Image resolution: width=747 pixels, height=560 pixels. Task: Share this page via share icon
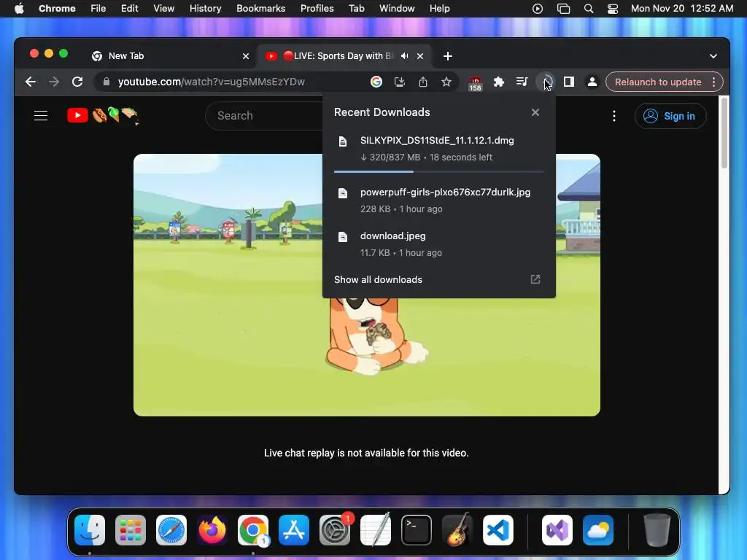click(423, 82)
